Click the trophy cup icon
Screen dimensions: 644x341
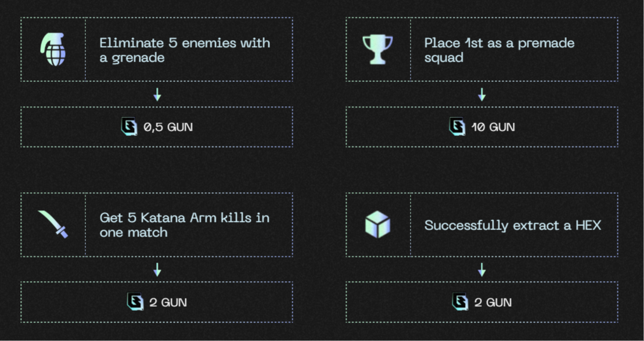[377, 49]
